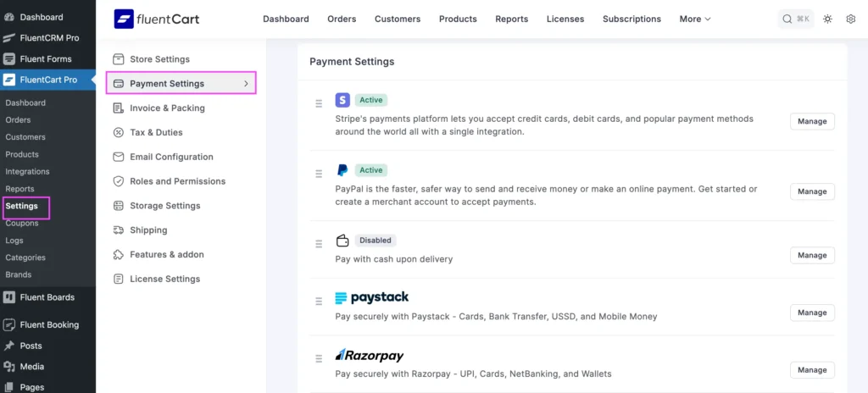Select FluentCart Pro in WordPress sidebar
The image size is (868, 393).
47,80
